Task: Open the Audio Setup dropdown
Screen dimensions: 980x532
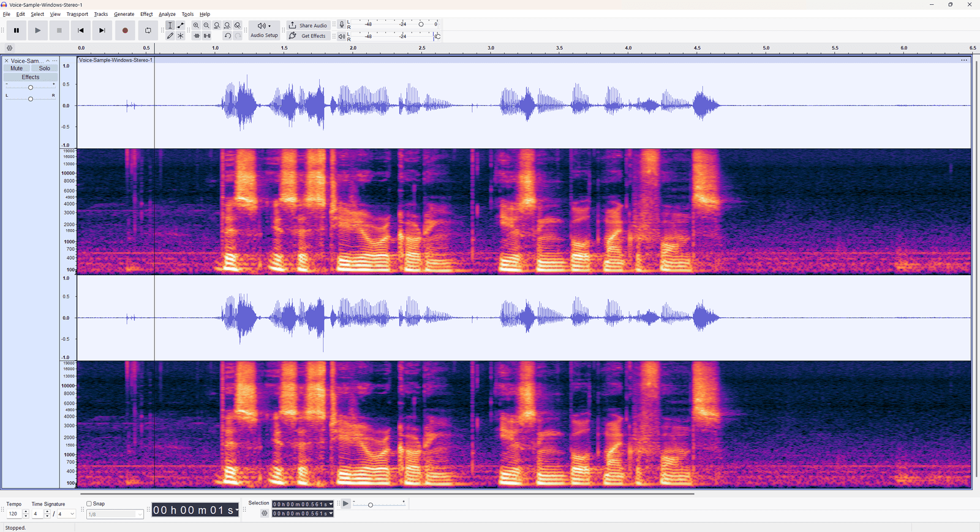Action: (264, 30)
